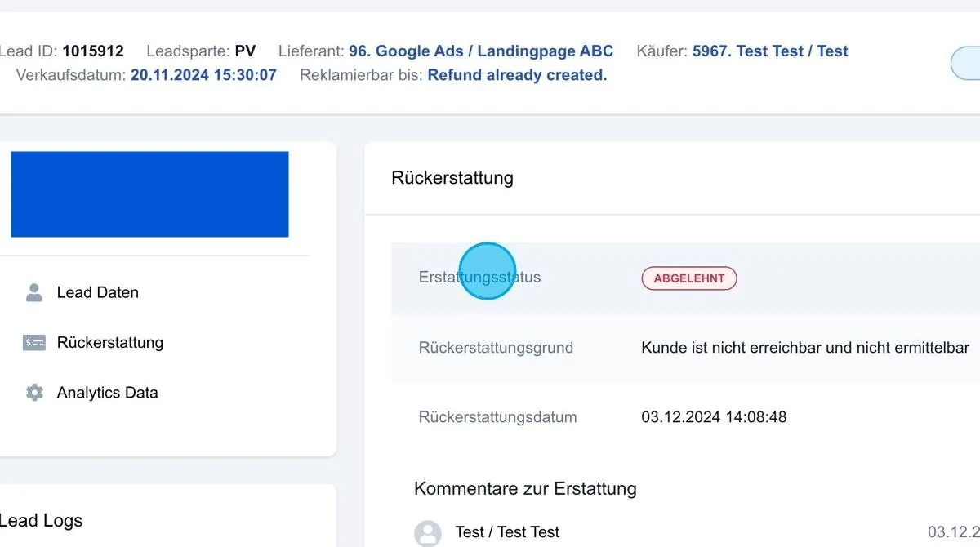This screenshot has width=980, height=547.
Task: Click the Leadsparte value PV
Action: point(245,51)
